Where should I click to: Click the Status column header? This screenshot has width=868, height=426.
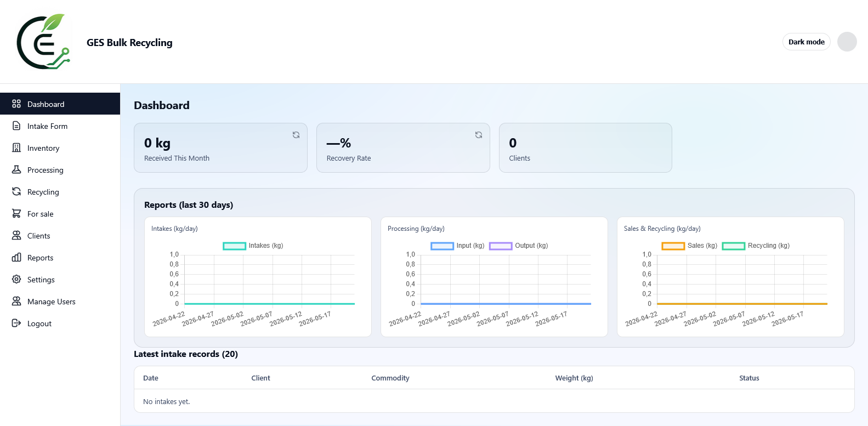[x=749, y=378]
